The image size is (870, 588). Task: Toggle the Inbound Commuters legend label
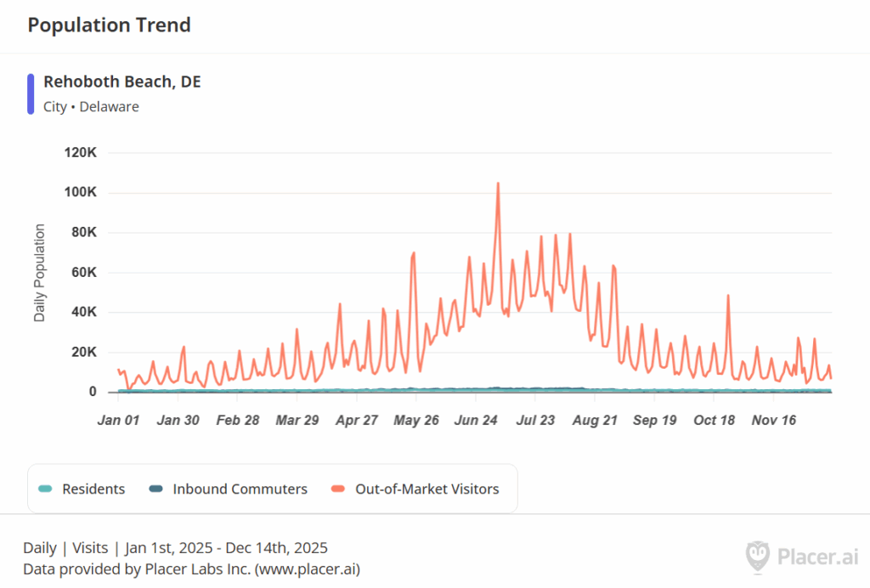tap(240, 489)
